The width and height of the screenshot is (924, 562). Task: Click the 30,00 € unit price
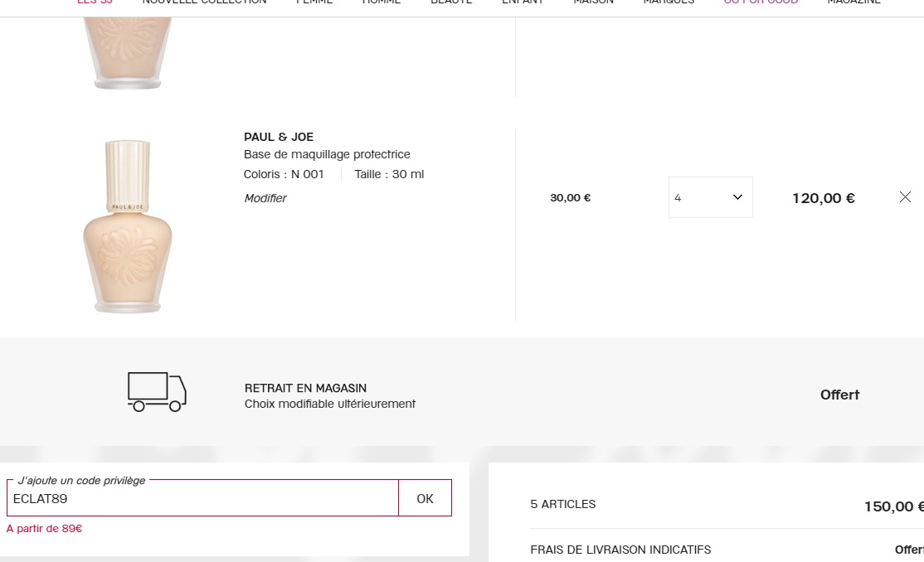(571, 198)
